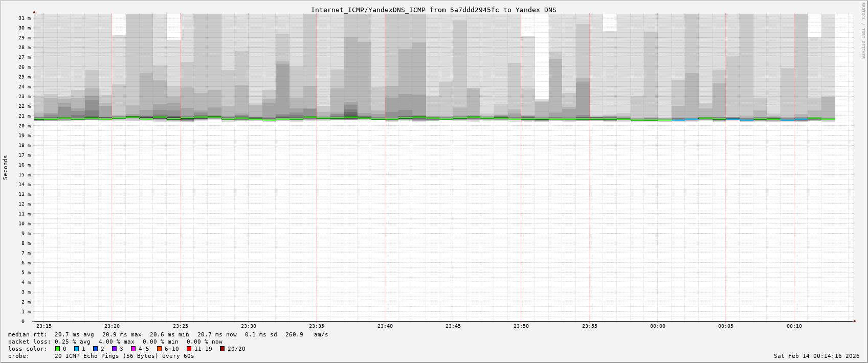
Task: Click the magenta 4-5 loss swatch
Action: (133, 349)
